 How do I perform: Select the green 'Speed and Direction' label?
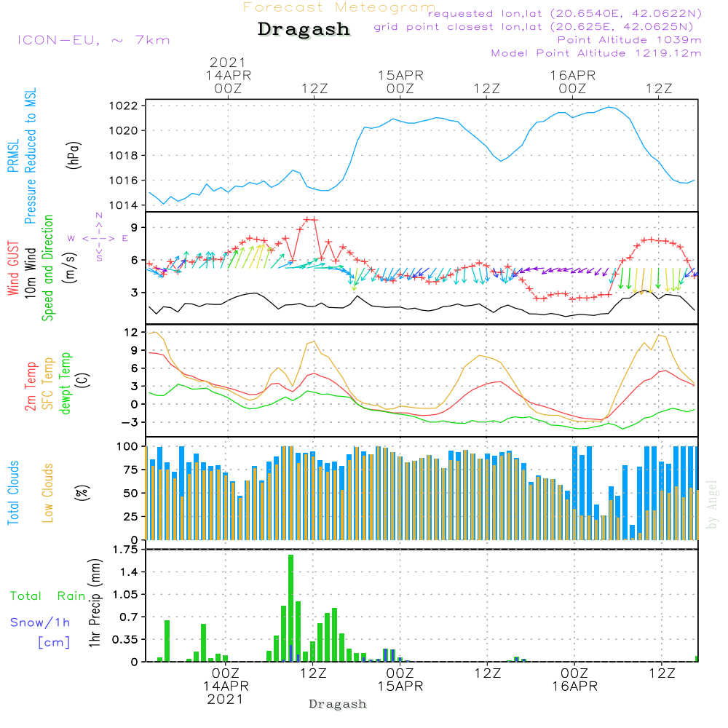click(47, 268)
